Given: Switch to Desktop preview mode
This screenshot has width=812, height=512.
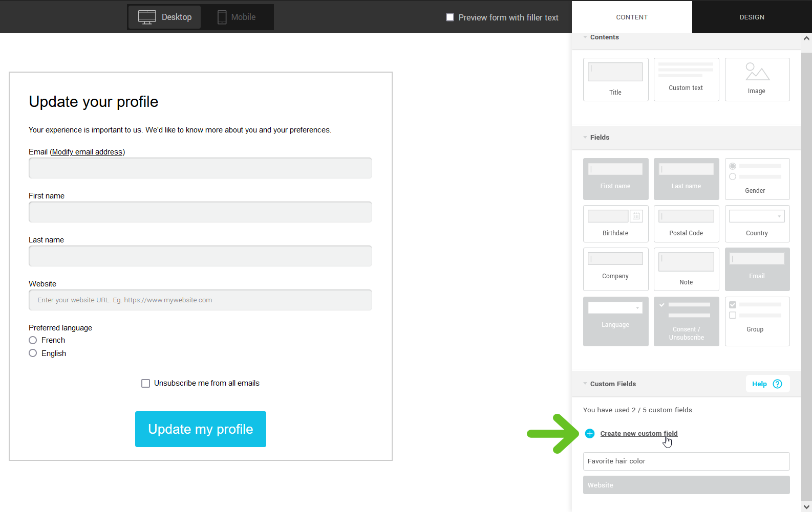Looking at the screenshot, I should click(165, 17).
